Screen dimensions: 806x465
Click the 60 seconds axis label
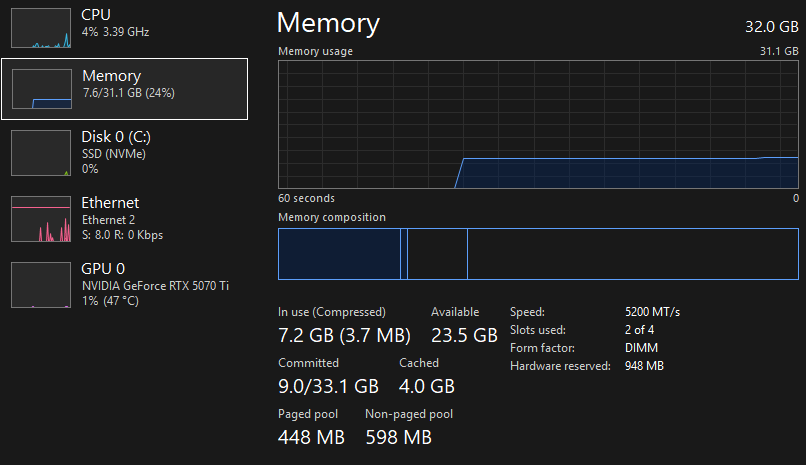tap(306, 198)
